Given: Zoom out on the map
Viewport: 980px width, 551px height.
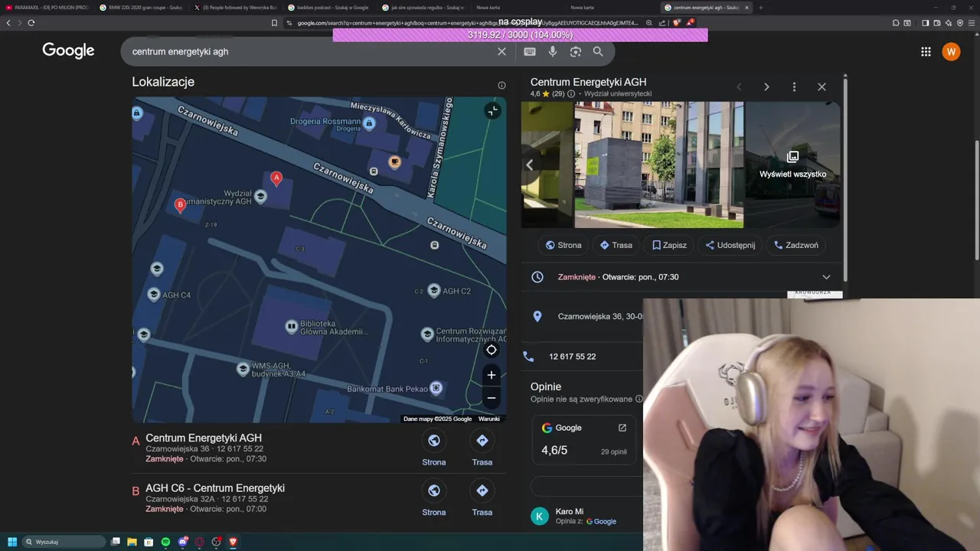Looking at the screenshot, I should 492,397.
